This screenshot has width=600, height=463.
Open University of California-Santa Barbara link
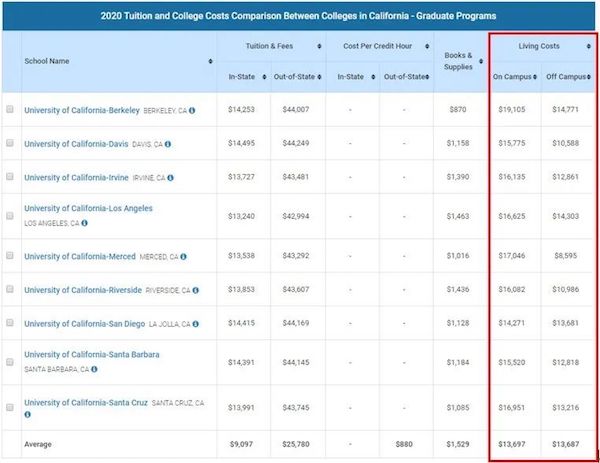(x=92, y=354)
